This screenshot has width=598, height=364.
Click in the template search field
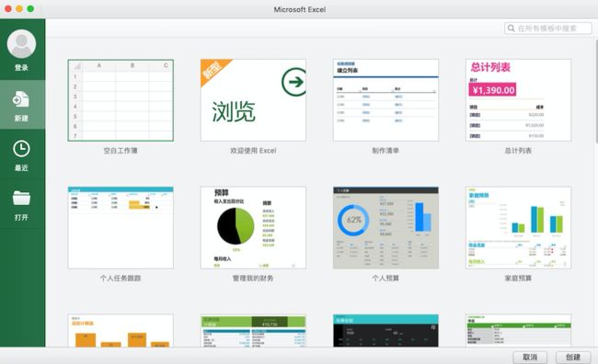548,28
